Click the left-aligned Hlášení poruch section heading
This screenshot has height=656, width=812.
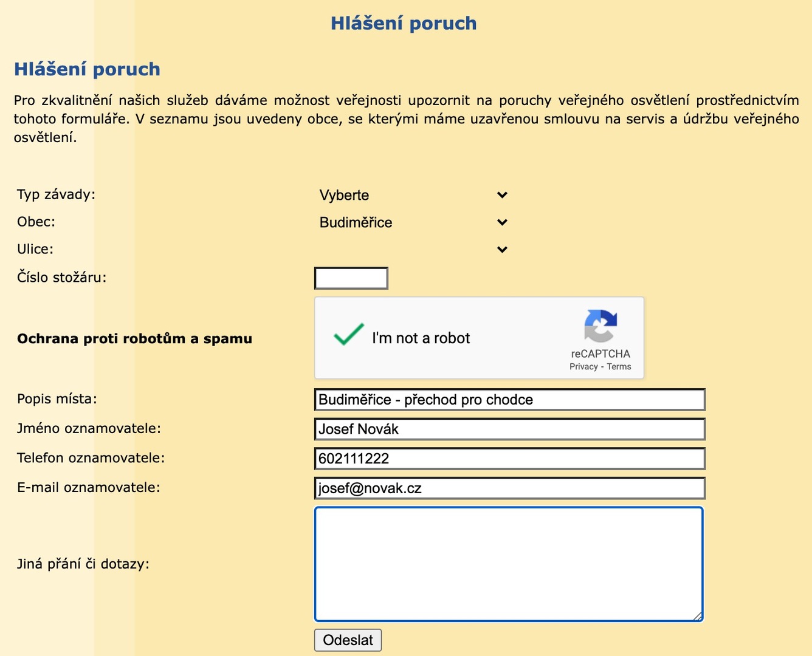coord(87,69)
